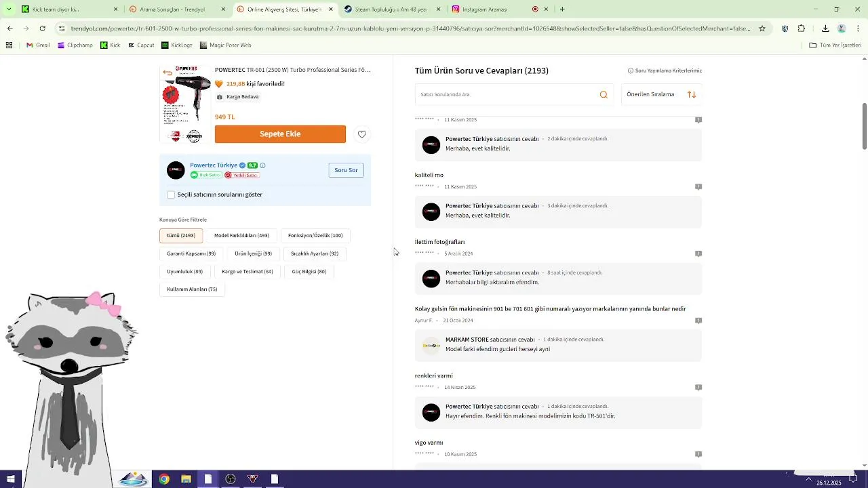The height and width of the screenshot is (488, 868).
Task: Show hidden system tray icons chevron
Action: pos(808,479)
